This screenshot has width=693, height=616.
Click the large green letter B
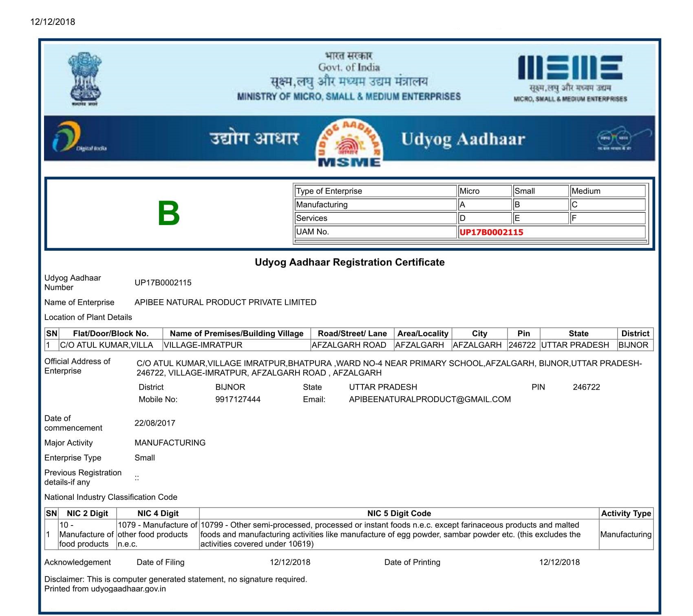[x=169, y=213]
